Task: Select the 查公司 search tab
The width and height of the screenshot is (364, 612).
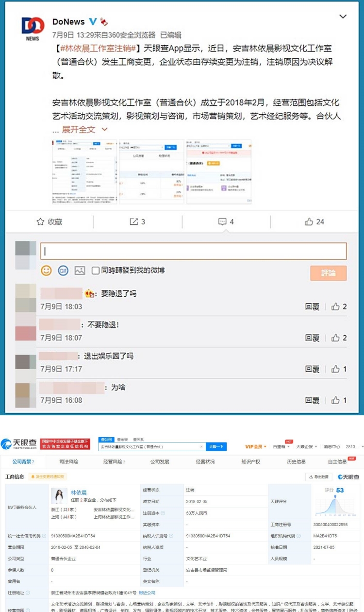Action: click(106, 439)
